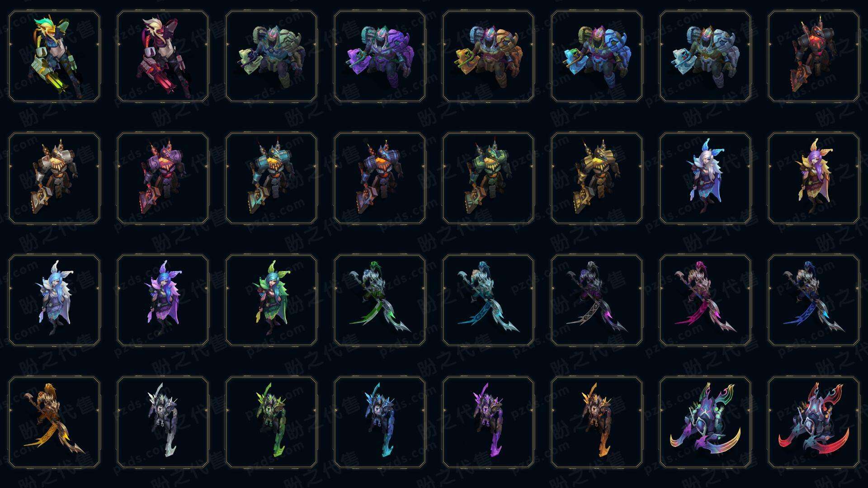Choose the crimson gunner skin with white hair
The width and height of the screenshot is (868, 488).
point(163,56)
